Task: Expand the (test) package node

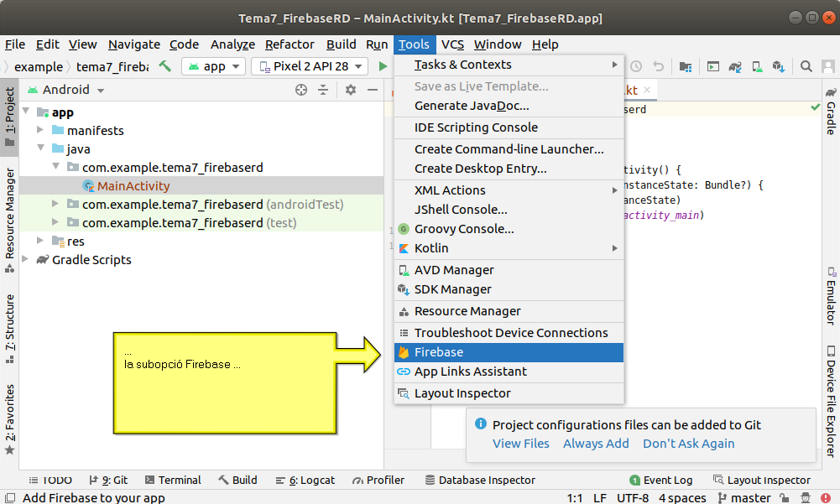Action: 55,221
